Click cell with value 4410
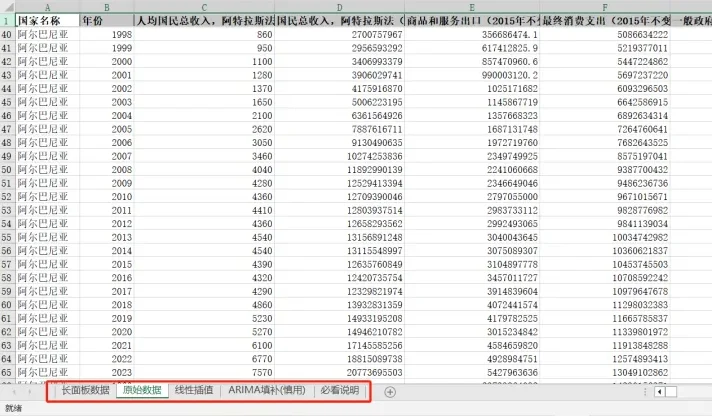This screenshot has height=416, width=712. coord(204,210)
